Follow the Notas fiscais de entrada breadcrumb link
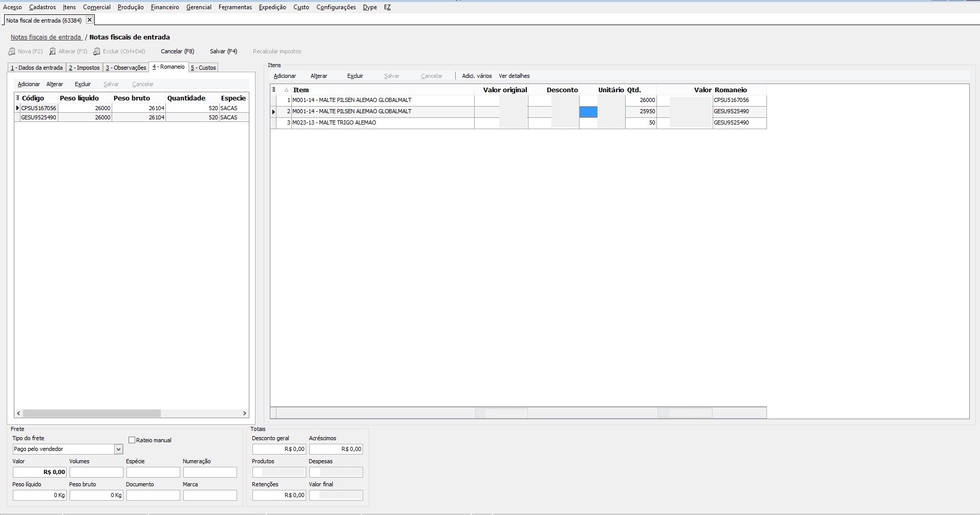980x515 pixels. (46, 37)
